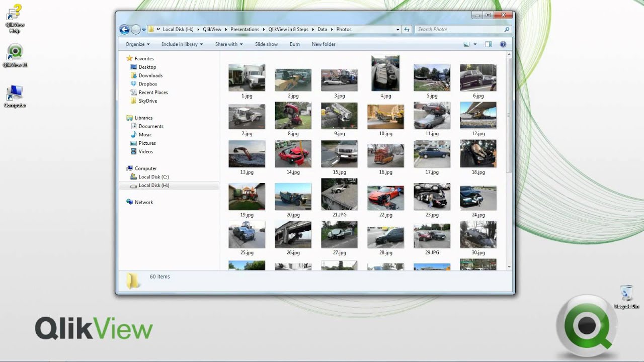Open the Dropbox favorite

point(143,84)
